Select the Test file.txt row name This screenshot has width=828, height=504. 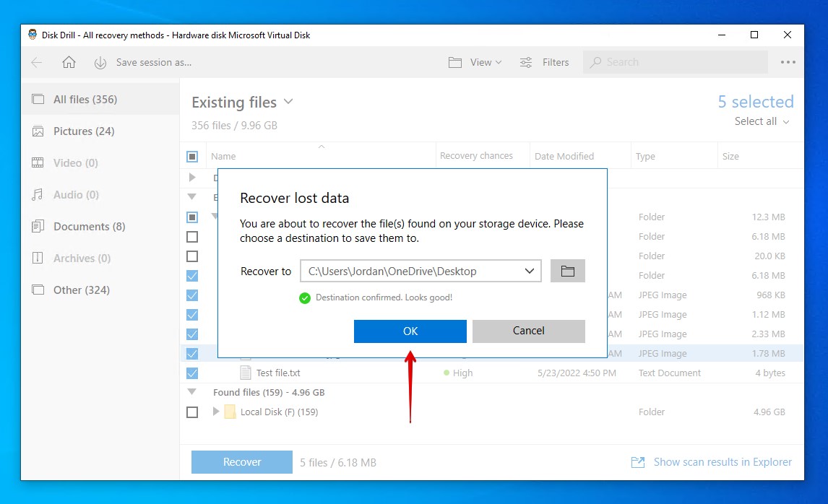tap(278, 373)
